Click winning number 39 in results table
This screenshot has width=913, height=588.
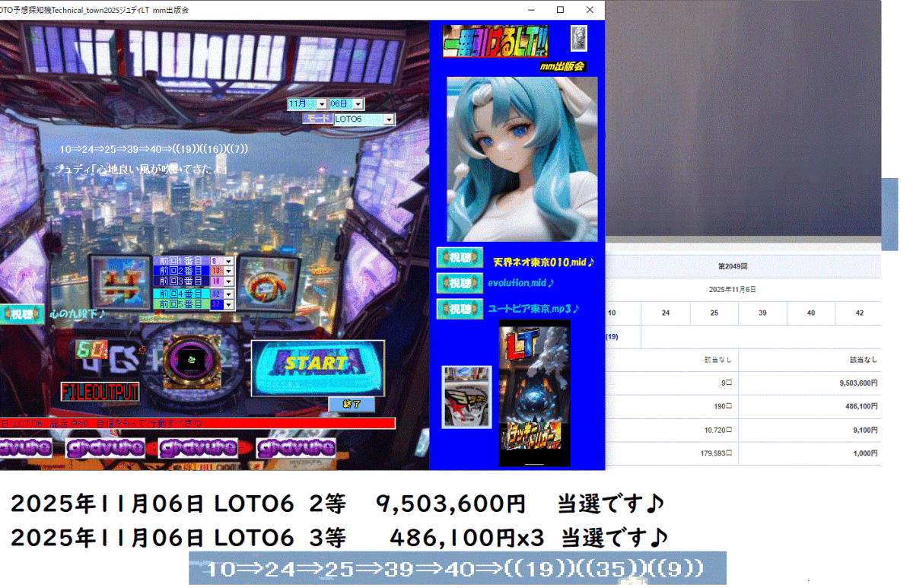[x=762, y=313]
